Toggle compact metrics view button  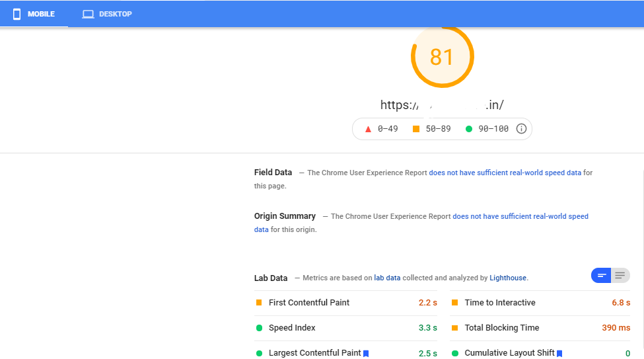coord(601,276)
